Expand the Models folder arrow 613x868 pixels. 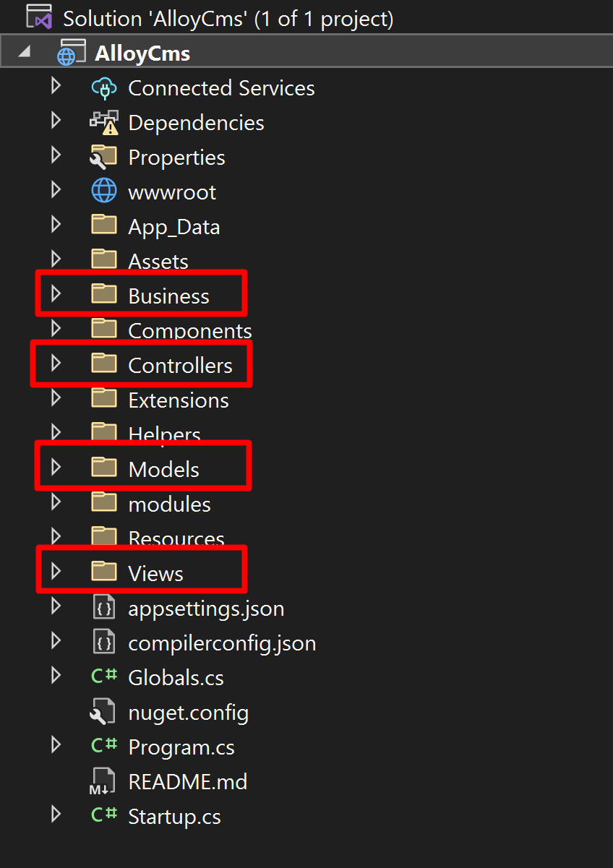pos(56,468)
